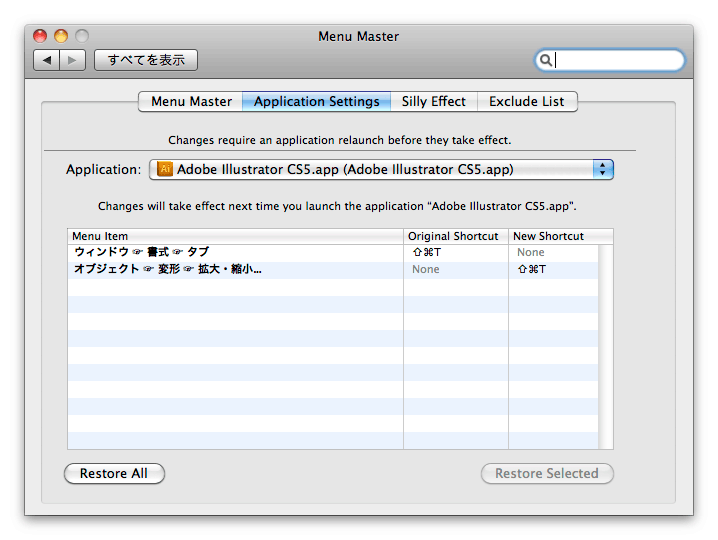Close the window with red button

(x=40, y=36)
